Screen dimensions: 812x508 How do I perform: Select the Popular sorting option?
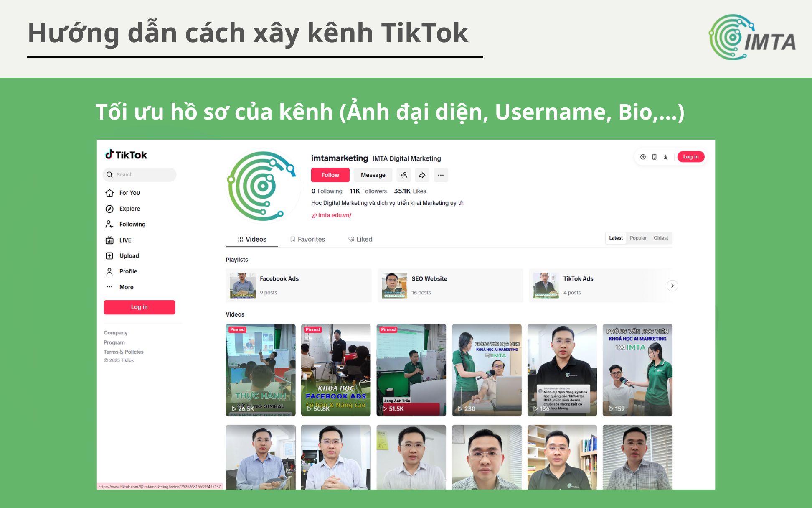point(638,237)
